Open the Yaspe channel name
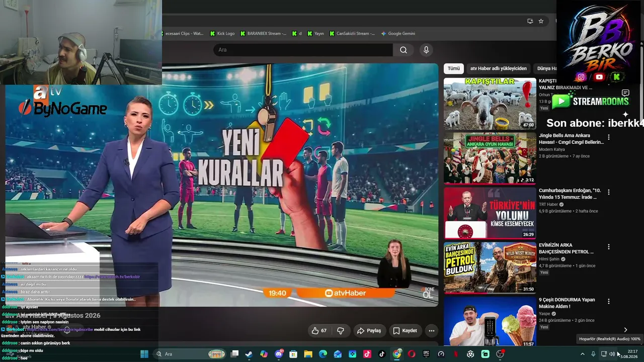This screenshot has height=362, width=644. tap(545, 314)
